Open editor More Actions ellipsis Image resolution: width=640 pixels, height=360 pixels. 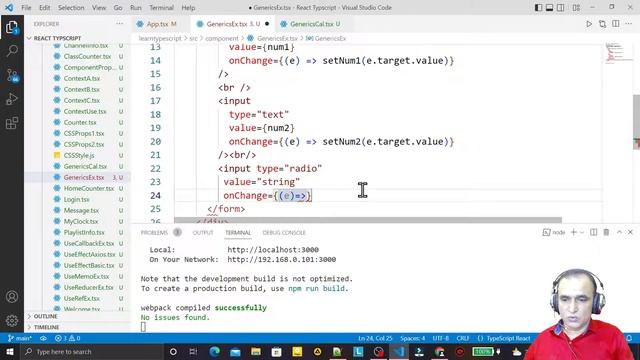pos(629,24)
